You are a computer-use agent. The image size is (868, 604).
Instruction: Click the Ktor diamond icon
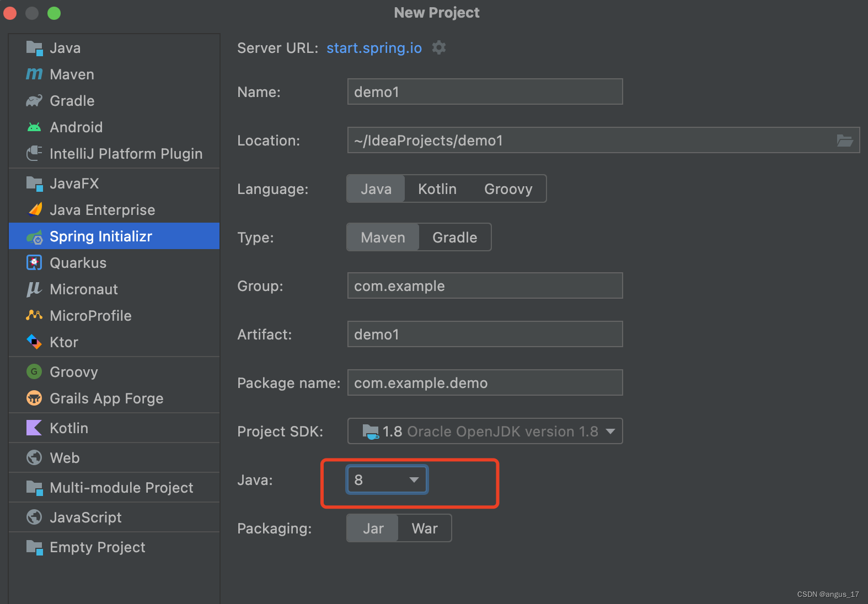(x=34, y=342)
